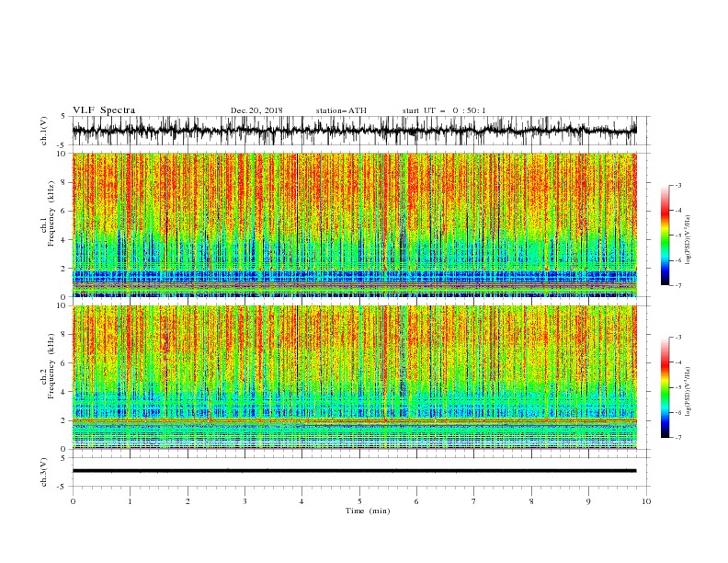
Task: Click the "5" tick on the time axis
Action: (359, 501)
